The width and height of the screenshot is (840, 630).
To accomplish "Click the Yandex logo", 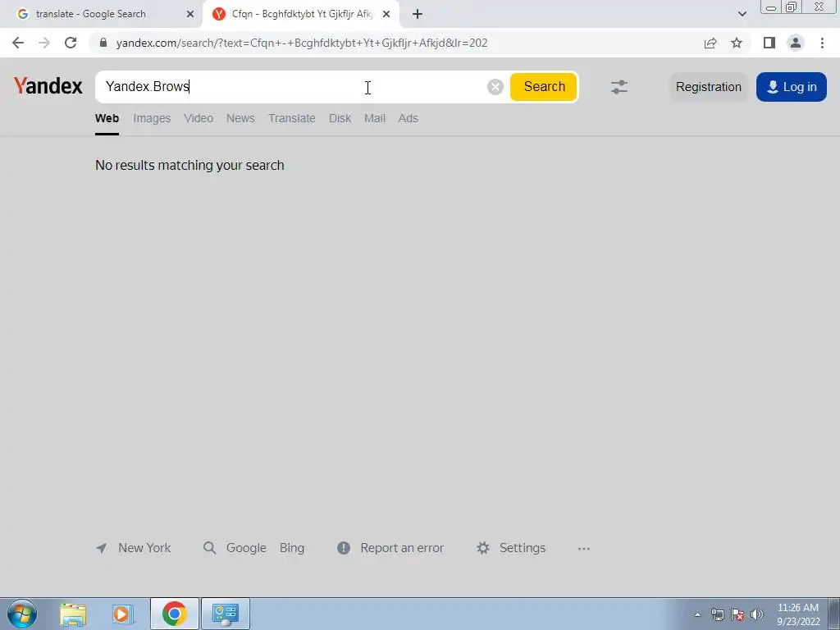I will click(x=48, y=85).
